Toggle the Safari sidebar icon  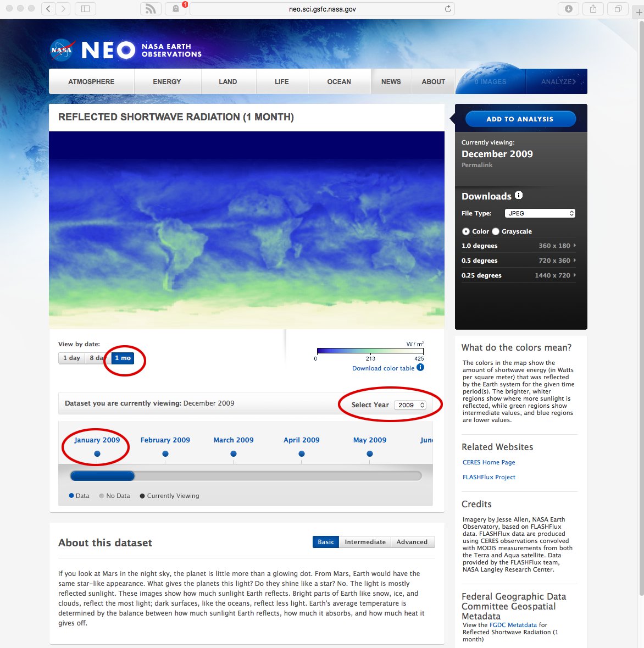(x=86, y=9)
